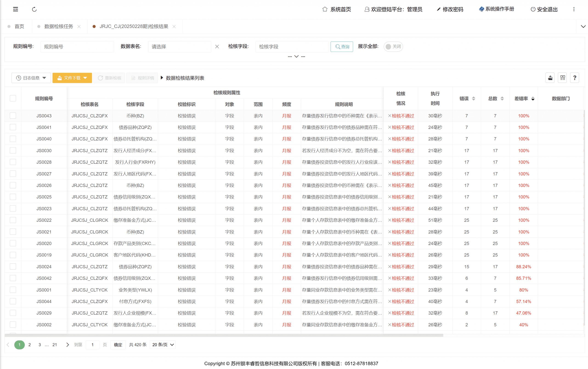
Task: Click the refresh page icon
Action: click(34, 9)
